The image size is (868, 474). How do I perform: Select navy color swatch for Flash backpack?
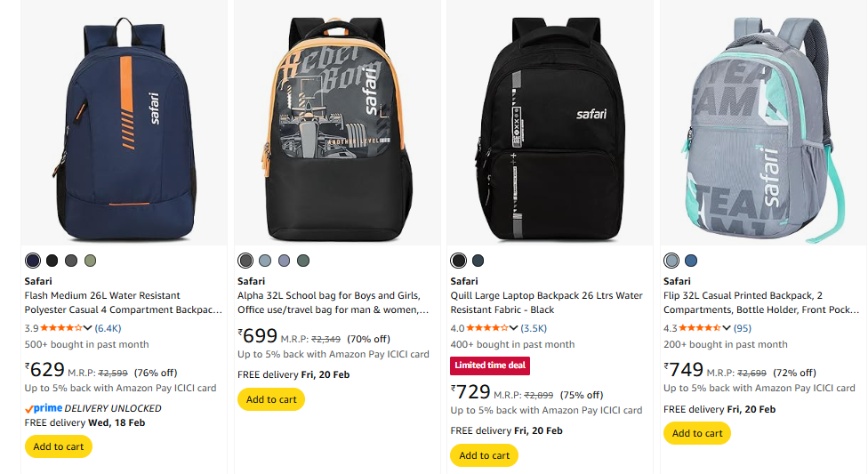coord(33,261)
